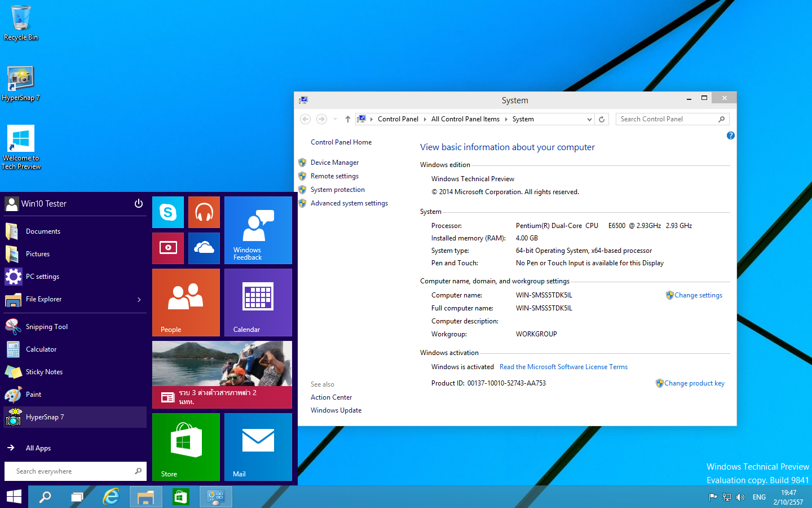The width and height of the screenshot is (812, 508).
Task: Click the Search Control Panel field
Action: [x=667, y=119]
